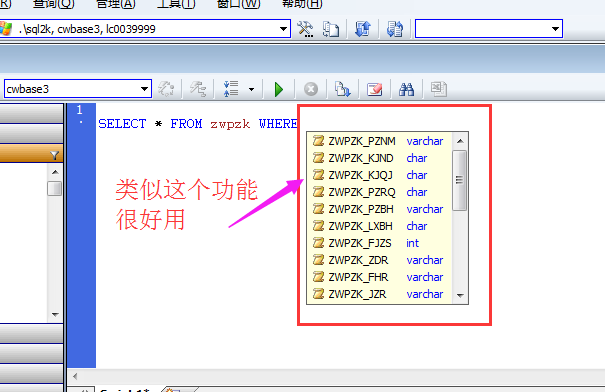This screenshot has width=605, height=392.
Task: Click second greyed wrench icon before format
Action: [x=198, y=89]
